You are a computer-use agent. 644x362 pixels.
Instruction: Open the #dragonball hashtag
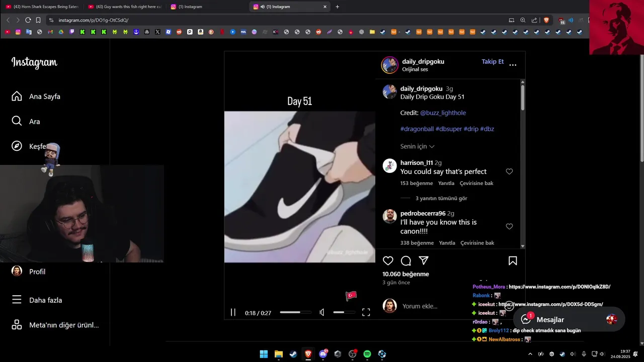417,129
